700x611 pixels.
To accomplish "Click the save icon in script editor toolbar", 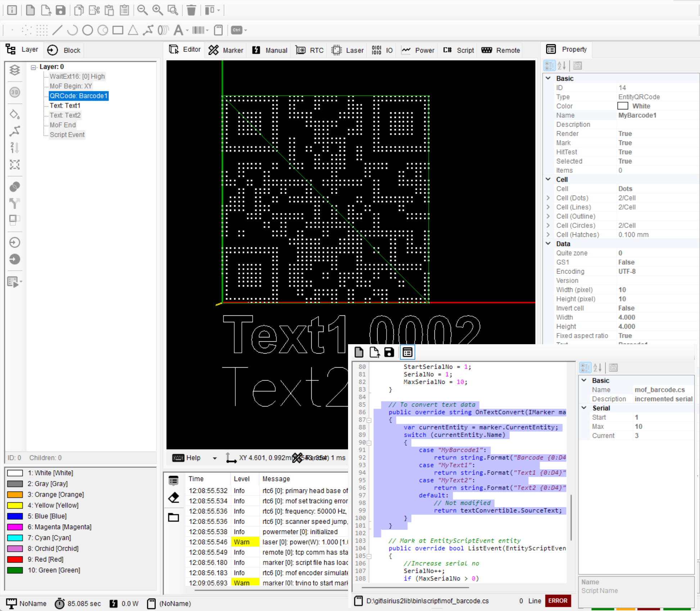I will pos(389,352).
